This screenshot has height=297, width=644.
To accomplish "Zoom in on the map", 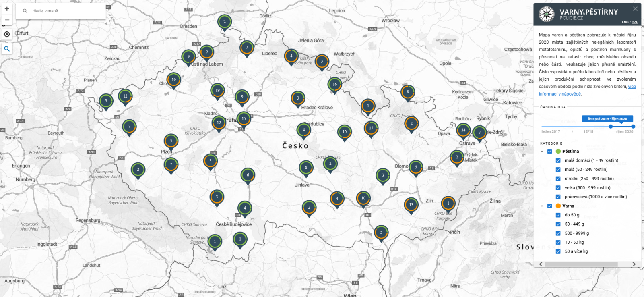I will pyautogui.click(x=7, y=9).
